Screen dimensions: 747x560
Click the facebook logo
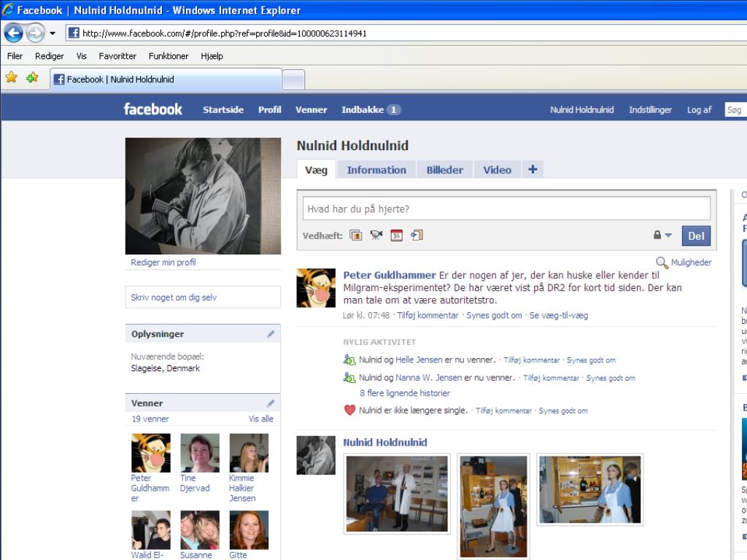click(153, 109)
